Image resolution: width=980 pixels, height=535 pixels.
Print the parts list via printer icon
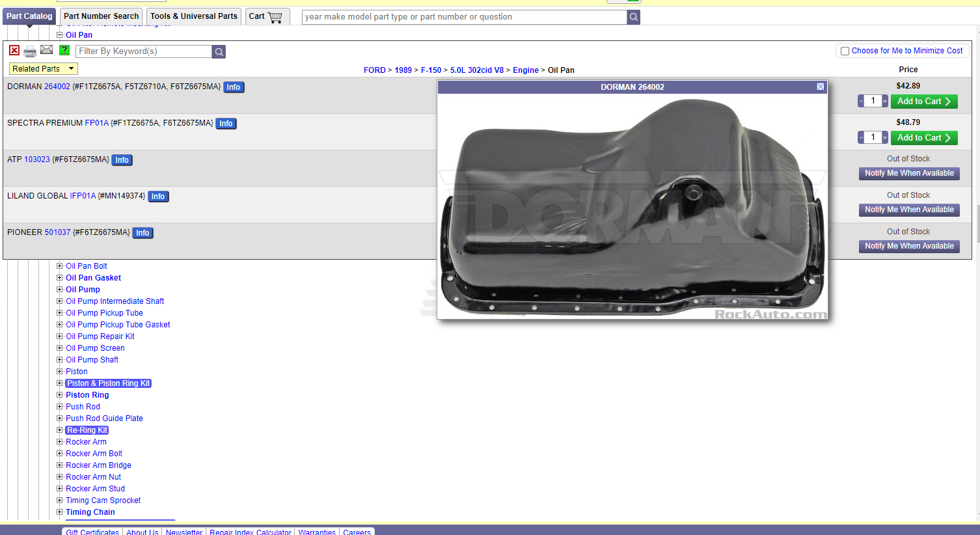tap(30, 51)
